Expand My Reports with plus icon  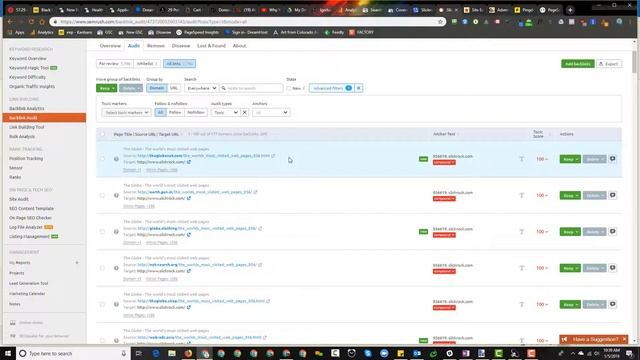point(77,263)
